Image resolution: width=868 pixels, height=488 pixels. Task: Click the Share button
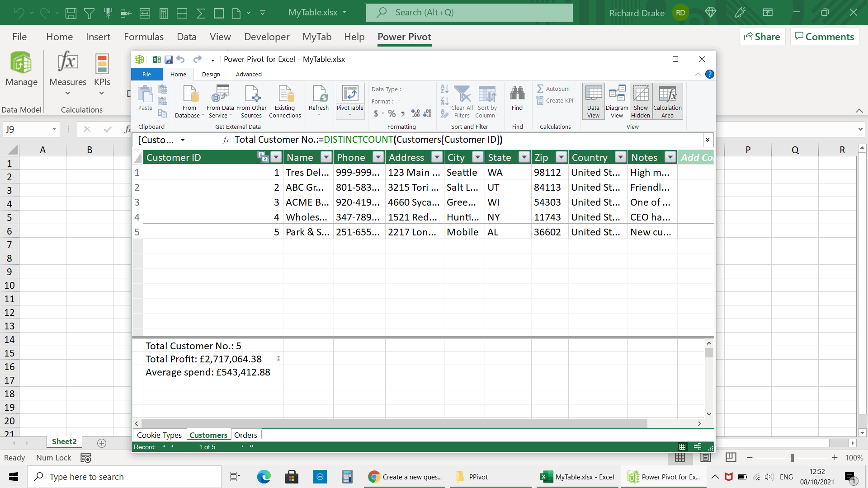762,37
